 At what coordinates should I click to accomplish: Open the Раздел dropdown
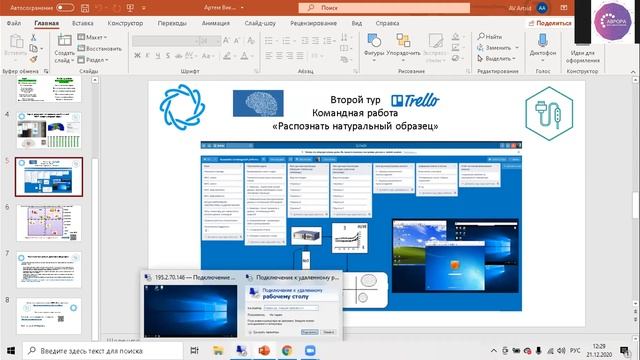tap(93, 60)
